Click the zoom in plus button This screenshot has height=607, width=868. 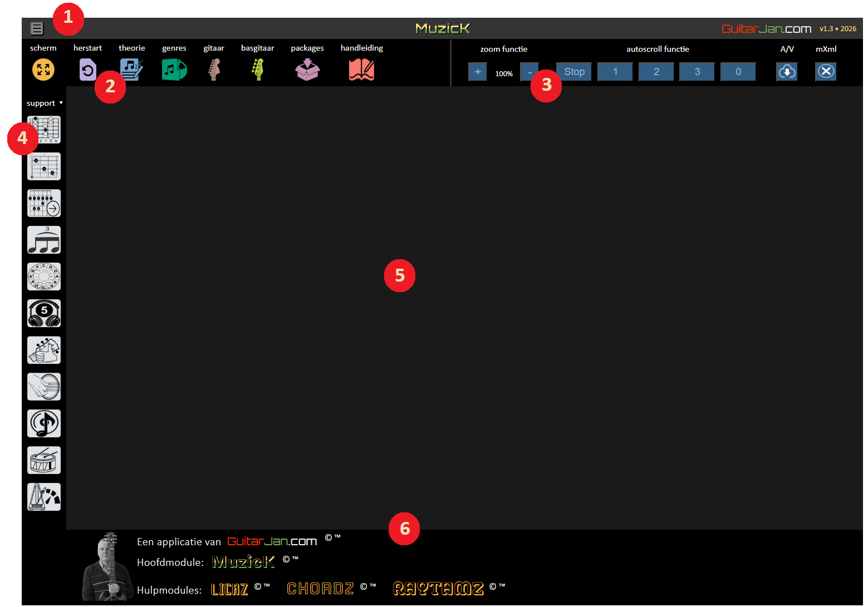[477, 72]
